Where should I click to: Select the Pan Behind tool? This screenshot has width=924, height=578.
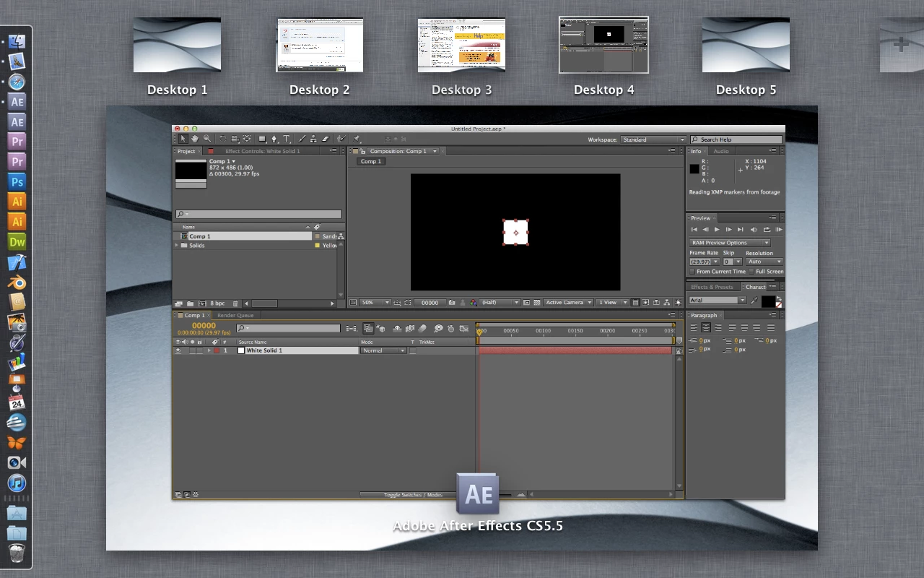point(247,139)
